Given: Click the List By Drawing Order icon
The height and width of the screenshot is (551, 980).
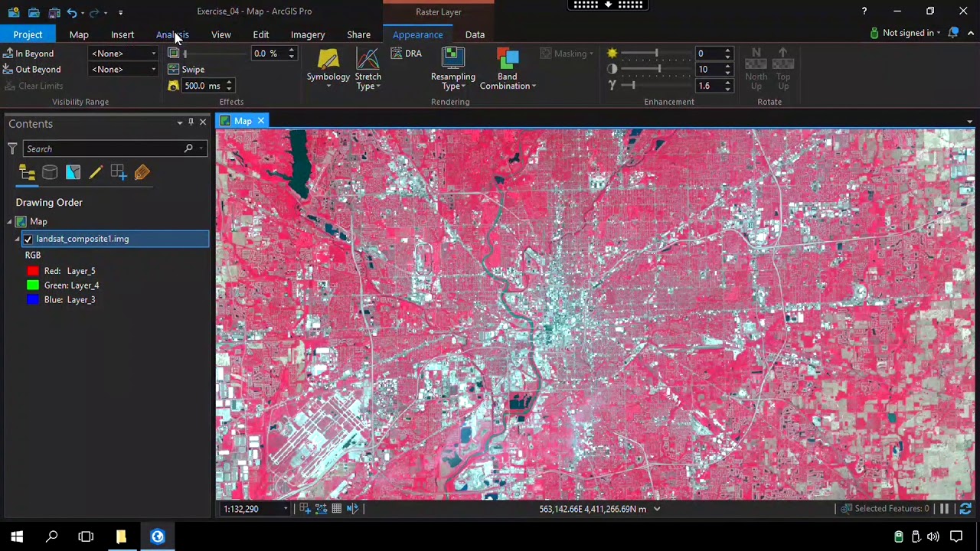Looking at the screenshot, I should (27, 173).
